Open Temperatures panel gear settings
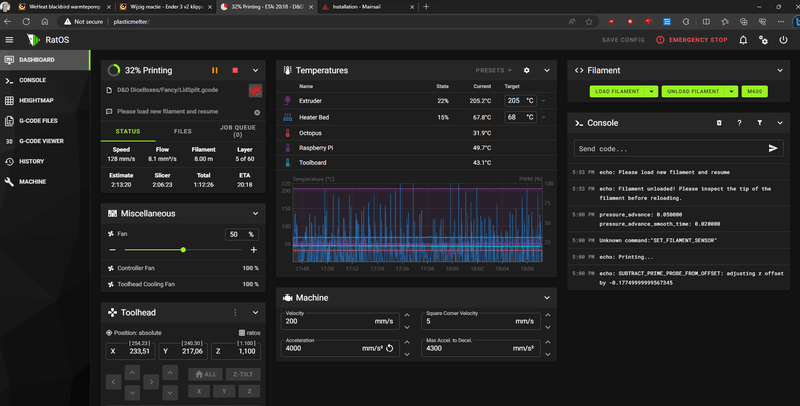800x406 pixels. click(x=527, y=71)
